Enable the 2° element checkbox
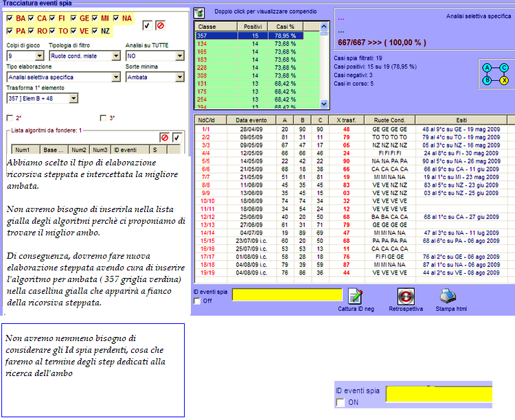 tap(10, 118)
